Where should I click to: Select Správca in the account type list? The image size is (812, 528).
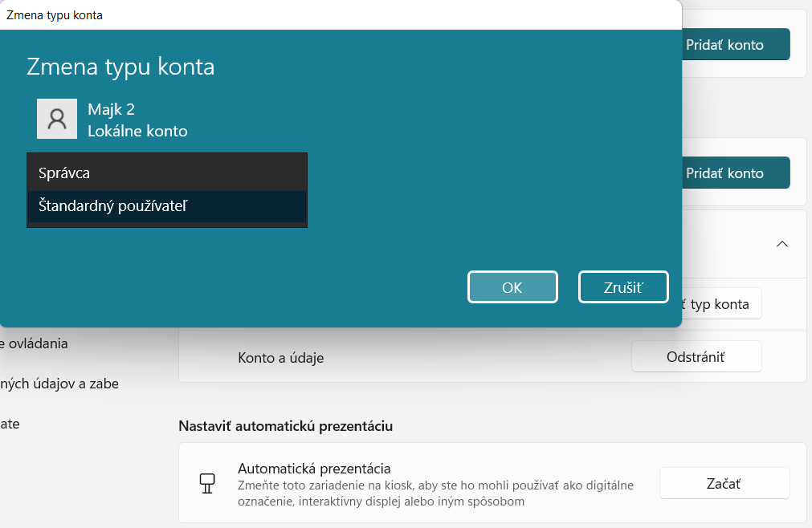(x=167, y=173)
